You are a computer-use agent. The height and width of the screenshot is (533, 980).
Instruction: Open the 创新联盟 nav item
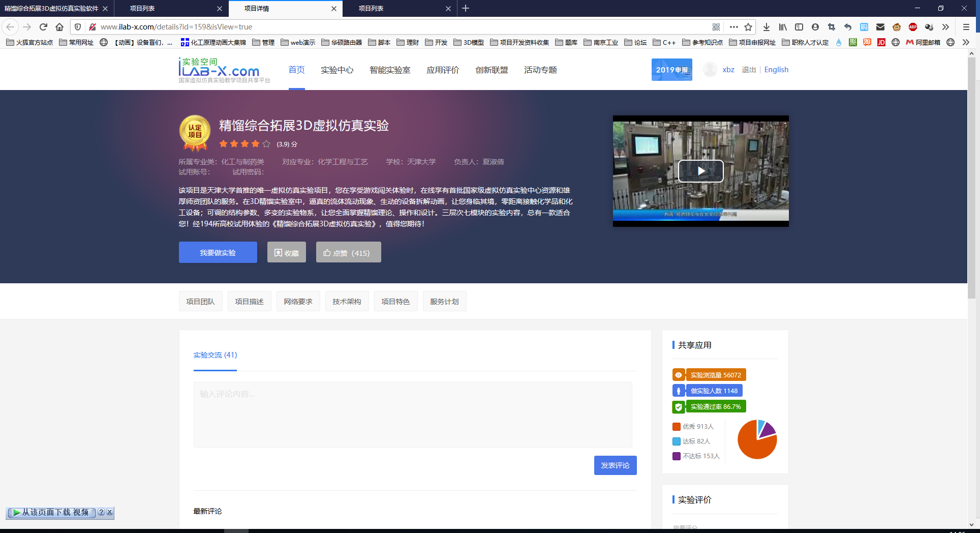coord(492,70)
